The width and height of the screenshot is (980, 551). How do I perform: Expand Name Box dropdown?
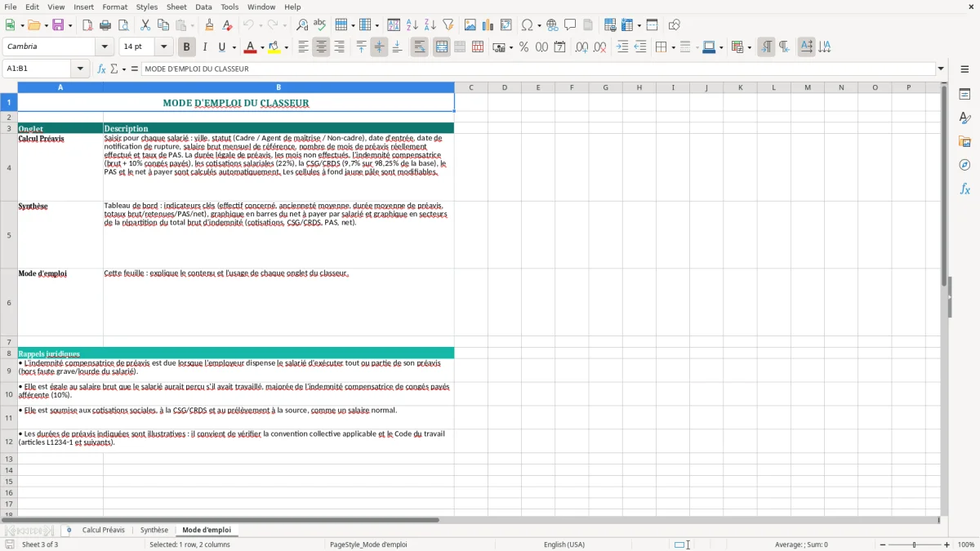(80, 69)
